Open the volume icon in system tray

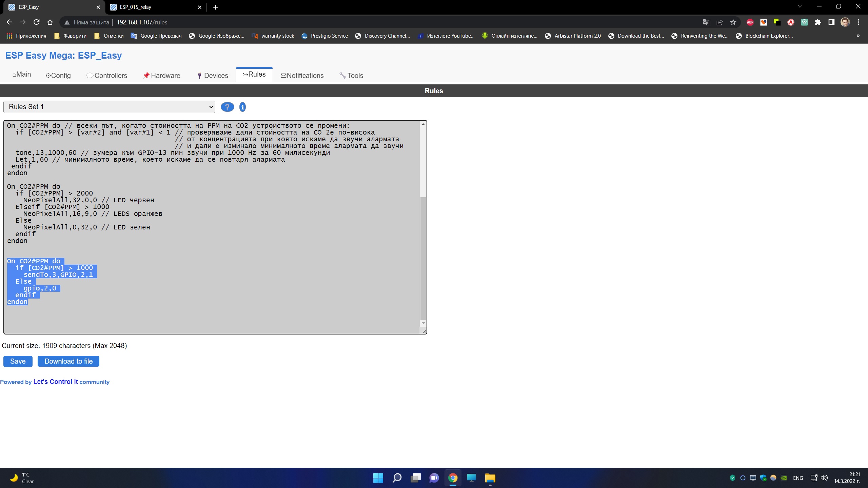pyautogui.click(x=824, y=478)
